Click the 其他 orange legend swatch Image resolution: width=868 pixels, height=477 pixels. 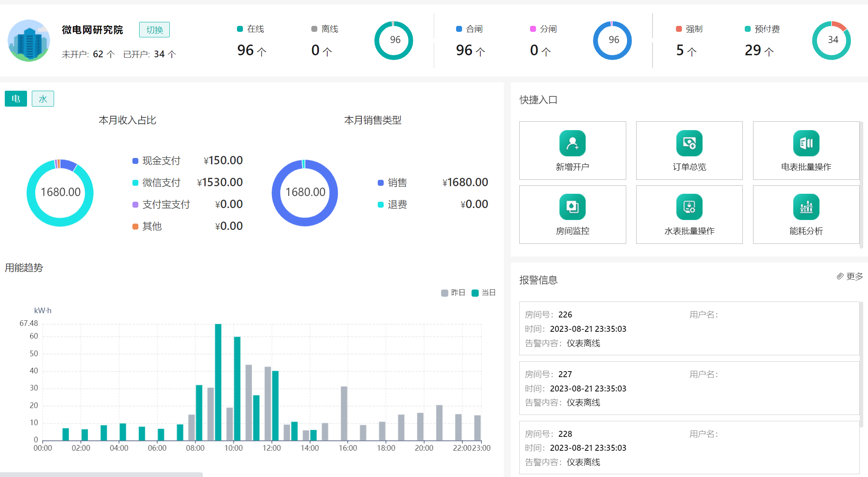pyautogui.click(x=135, y=226)
